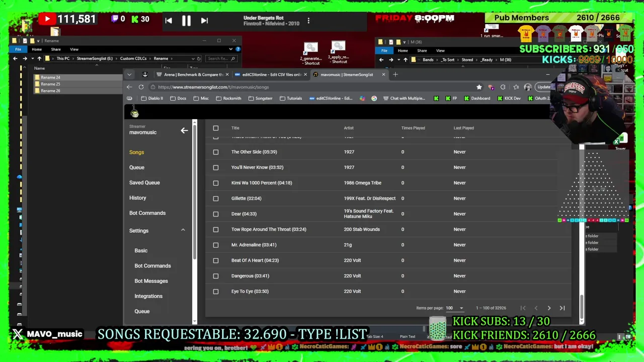Screen dimensions: 644x362
Task: Open the Diablo II bookmark folder
Action: (152, 99)
